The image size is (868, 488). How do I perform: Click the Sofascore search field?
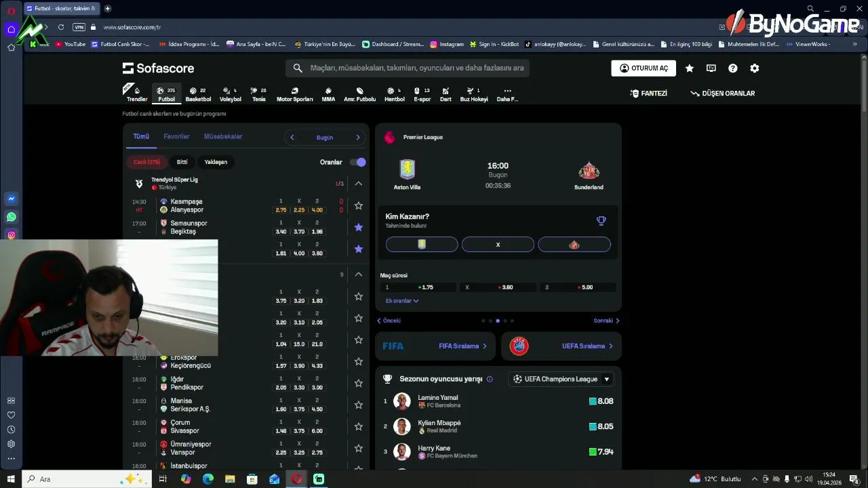[x=407, y=68]
